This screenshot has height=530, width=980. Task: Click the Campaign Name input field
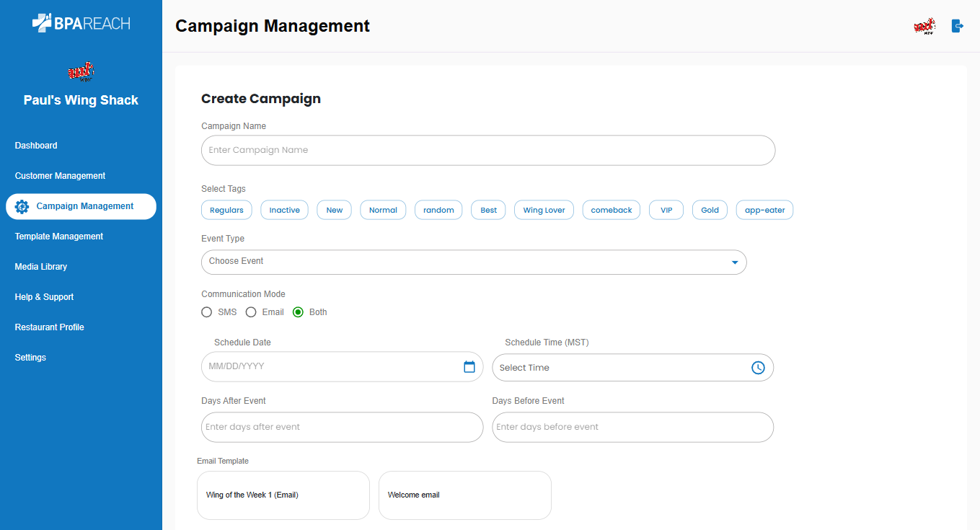(x=487, y=151)
